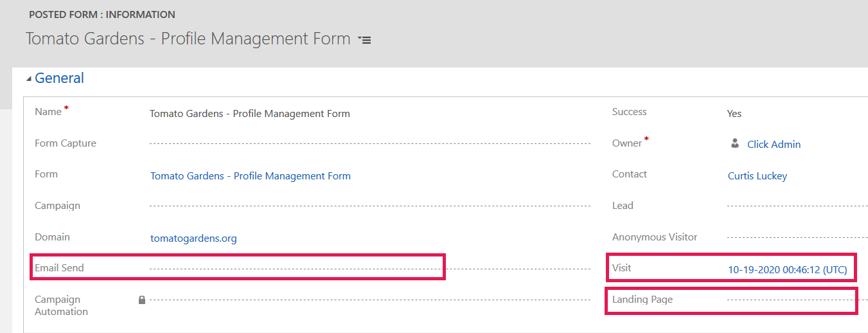
Task: Click the person icon next to Click Admin
Action: tap(735, 143)
